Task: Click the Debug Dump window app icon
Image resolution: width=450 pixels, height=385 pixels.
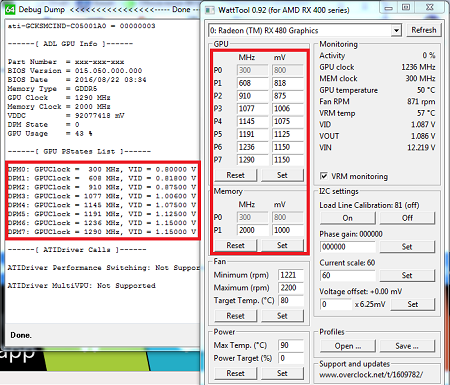Action: 11,9
